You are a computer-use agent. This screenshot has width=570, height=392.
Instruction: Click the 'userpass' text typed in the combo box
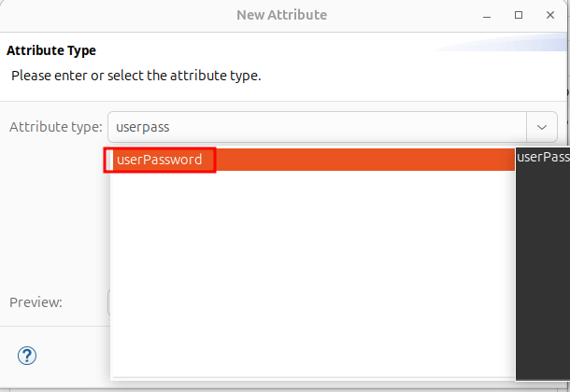[x=142, y=126]
